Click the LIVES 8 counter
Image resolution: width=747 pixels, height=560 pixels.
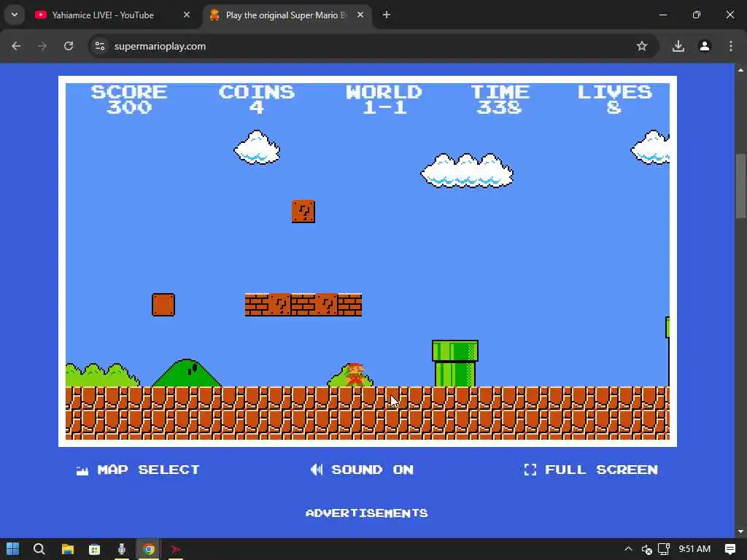[614, 99]
